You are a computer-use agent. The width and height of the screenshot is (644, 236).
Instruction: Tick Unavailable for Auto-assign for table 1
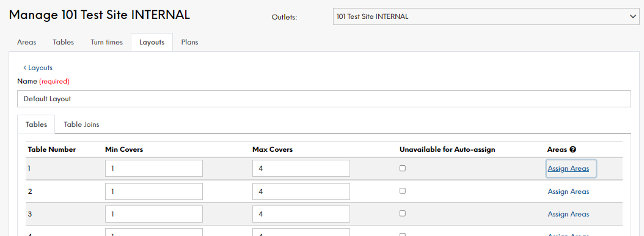pos(403,168)
